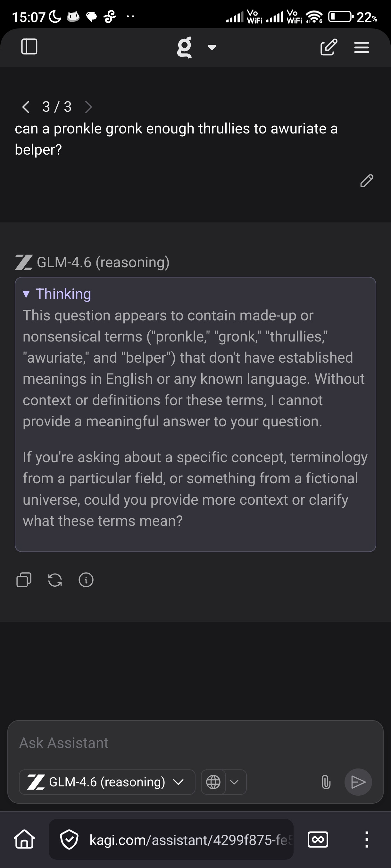Regenerate the assistant response
Screen dimensions: 391x868
click(x=55, y=580)
